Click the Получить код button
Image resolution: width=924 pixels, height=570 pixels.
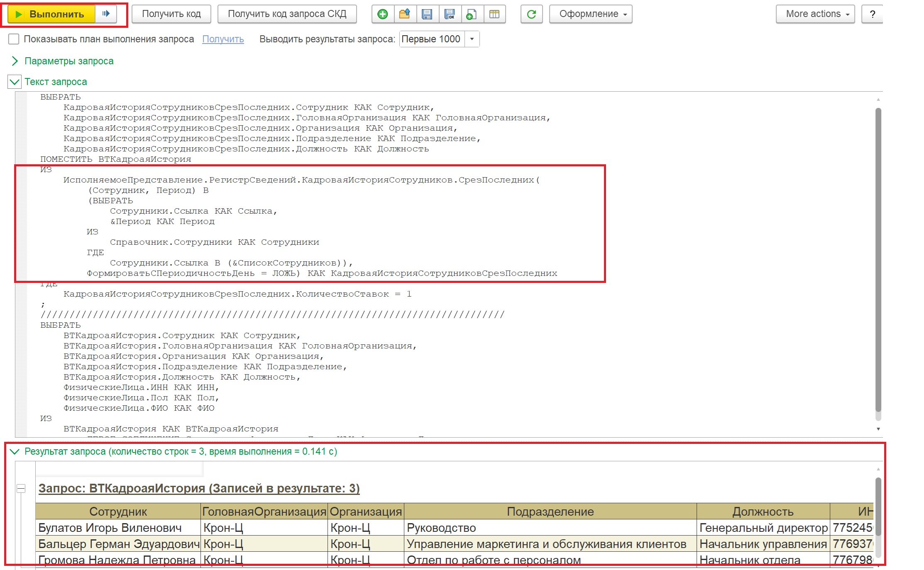(x=171, y=14)
